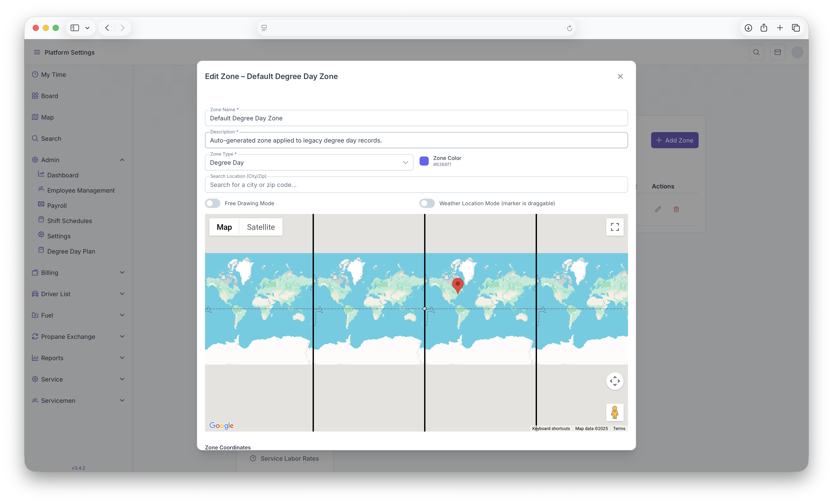Click the browser share icon
The height and width of the screenshot is (504, 833).
pos(764,28)
